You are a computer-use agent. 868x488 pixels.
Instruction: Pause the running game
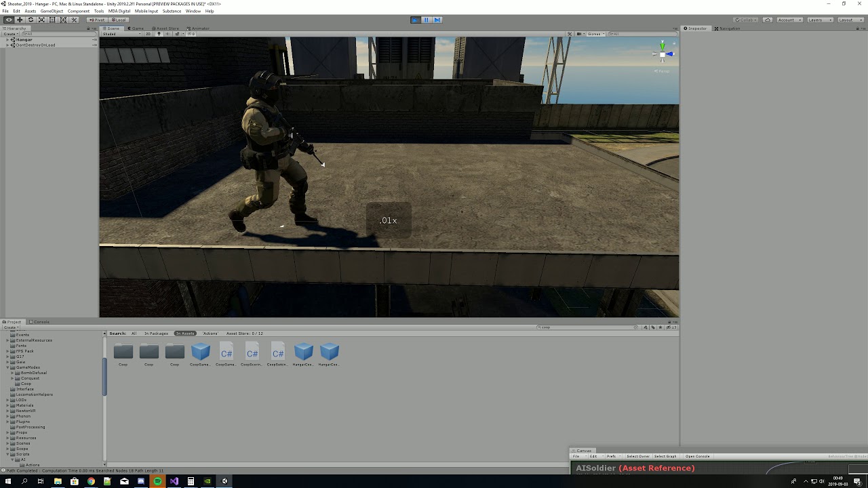[426, 20]
